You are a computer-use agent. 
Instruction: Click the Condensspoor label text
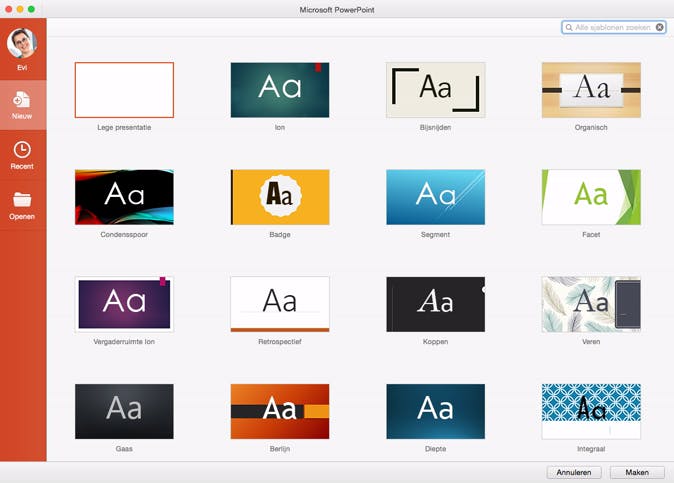coord(124,235)
